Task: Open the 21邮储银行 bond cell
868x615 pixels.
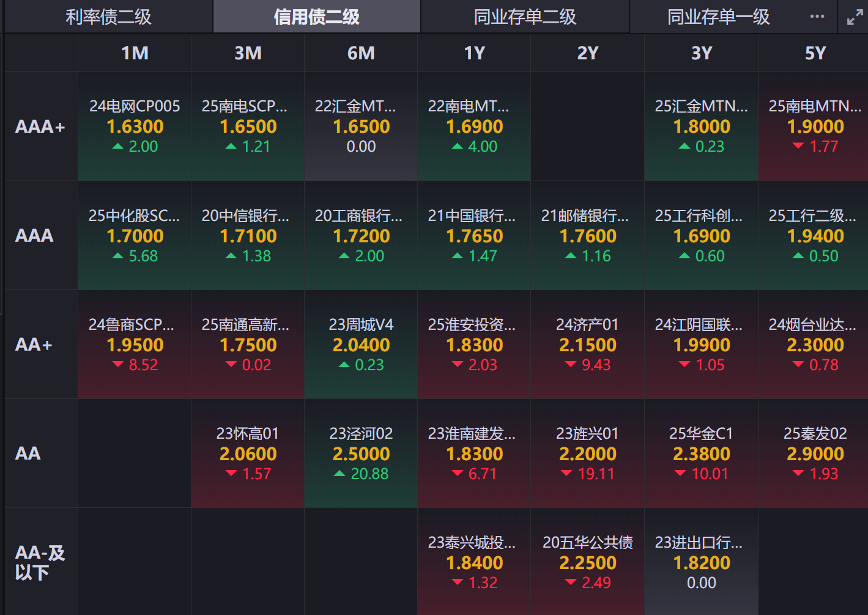Action: click(x=587, y=236)
